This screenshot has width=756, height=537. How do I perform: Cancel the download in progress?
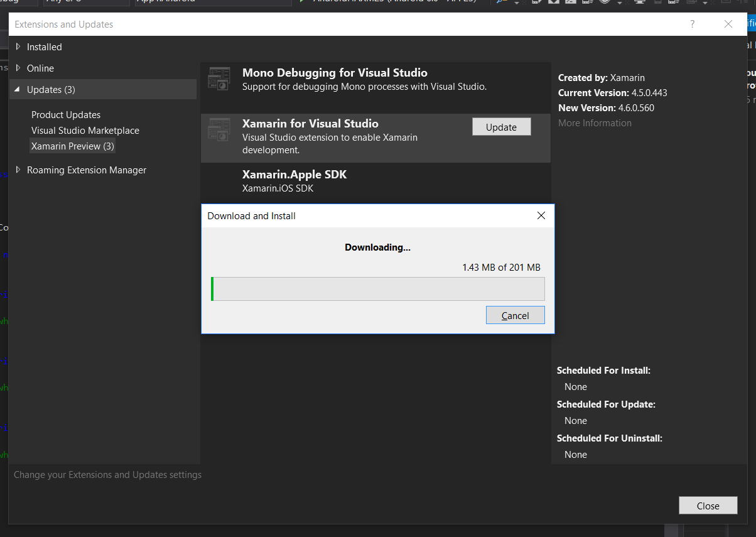pos(516,315)
